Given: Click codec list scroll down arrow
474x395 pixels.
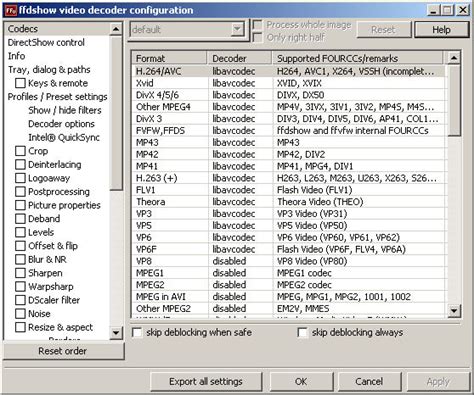Looking at the screenshot, I should [x=454, y=311].
